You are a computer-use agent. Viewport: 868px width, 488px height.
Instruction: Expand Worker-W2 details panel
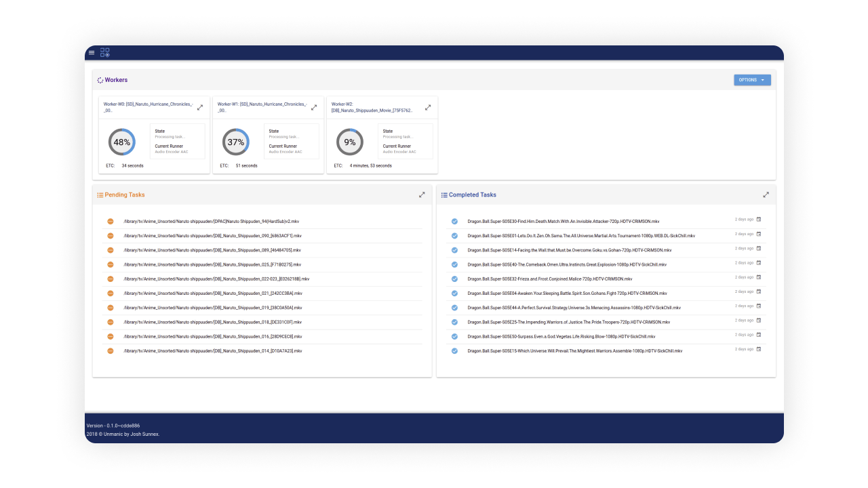coord(428,107)
